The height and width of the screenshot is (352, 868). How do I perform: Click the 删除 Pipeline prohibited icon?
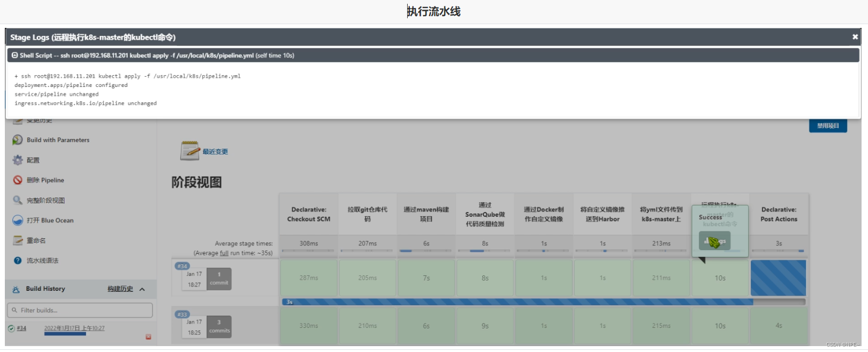(x=18, y=180)
